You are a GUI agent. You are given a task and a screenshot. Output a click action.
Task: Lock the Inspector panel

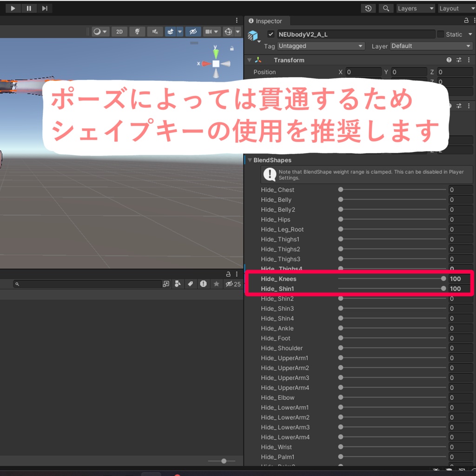(466, 20)
